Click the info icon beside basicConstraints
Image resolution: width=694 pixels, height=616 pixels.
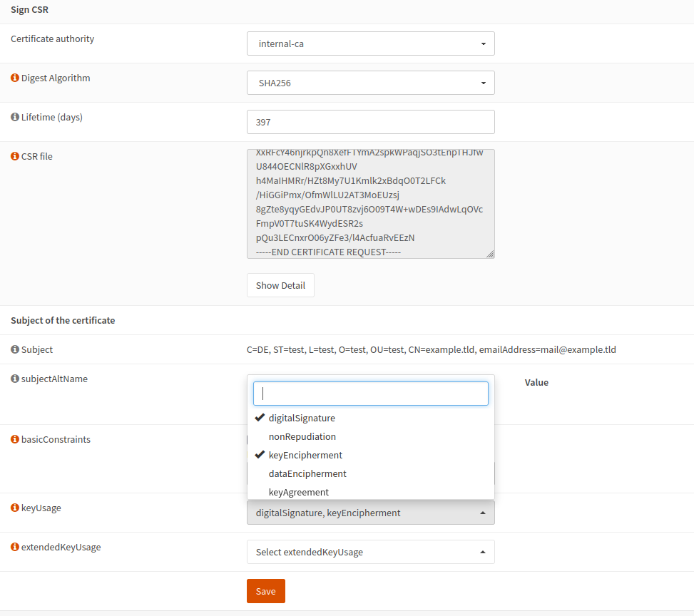click(x=14, y=439)
